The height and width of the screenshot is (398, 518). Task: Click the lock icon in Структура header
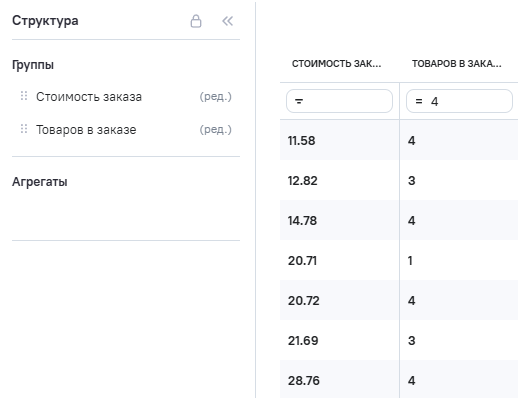coord(196,21)
